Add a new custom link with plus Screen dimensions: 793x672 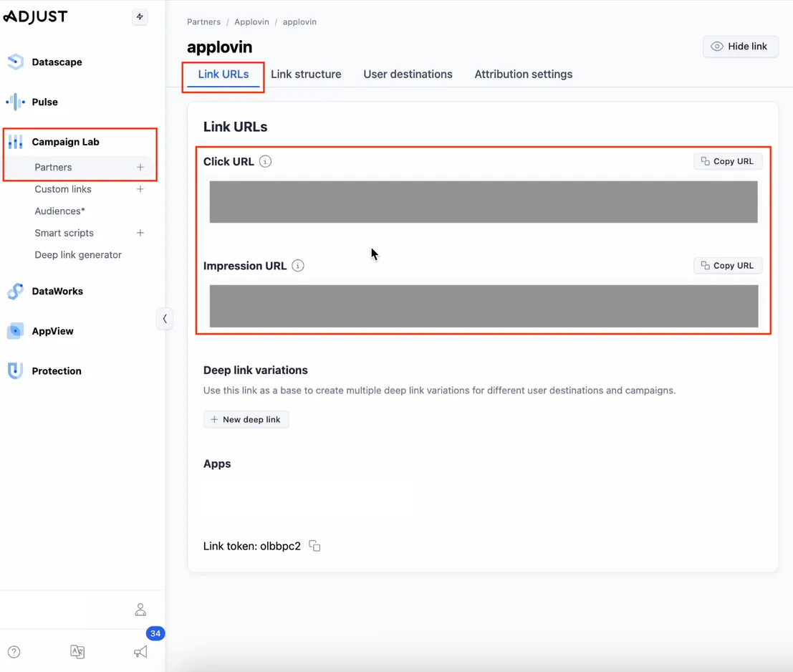click(x=140, y=189)
